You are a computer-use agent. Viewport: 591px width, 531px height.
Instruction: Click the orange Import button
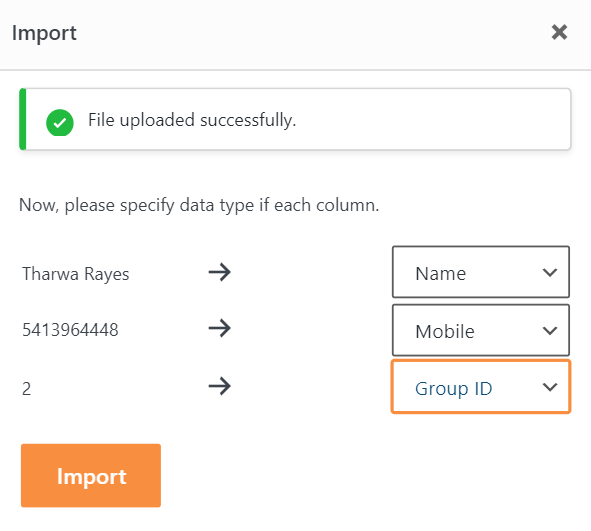91,476
